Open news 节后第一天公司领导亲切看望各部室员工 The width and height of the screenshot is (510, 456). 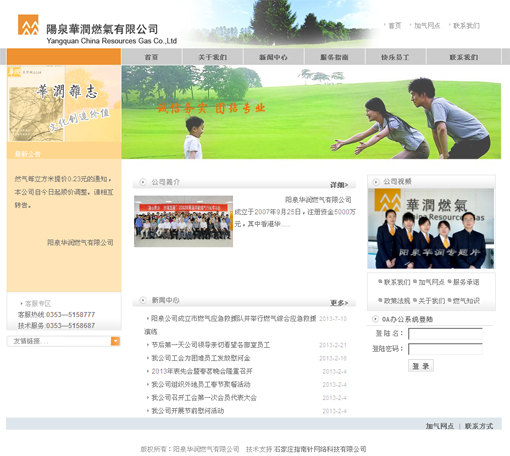click(211, 345)
